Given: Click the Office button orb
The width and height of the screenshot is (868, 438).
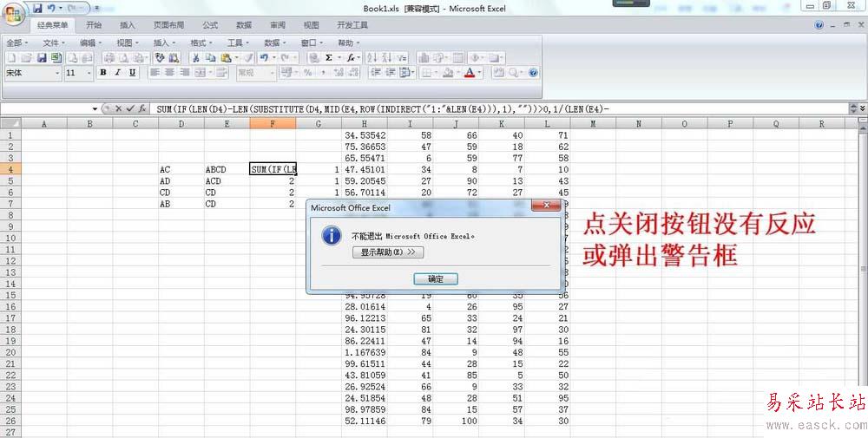Looking at the screenshot, I should [x=13, y=13].
